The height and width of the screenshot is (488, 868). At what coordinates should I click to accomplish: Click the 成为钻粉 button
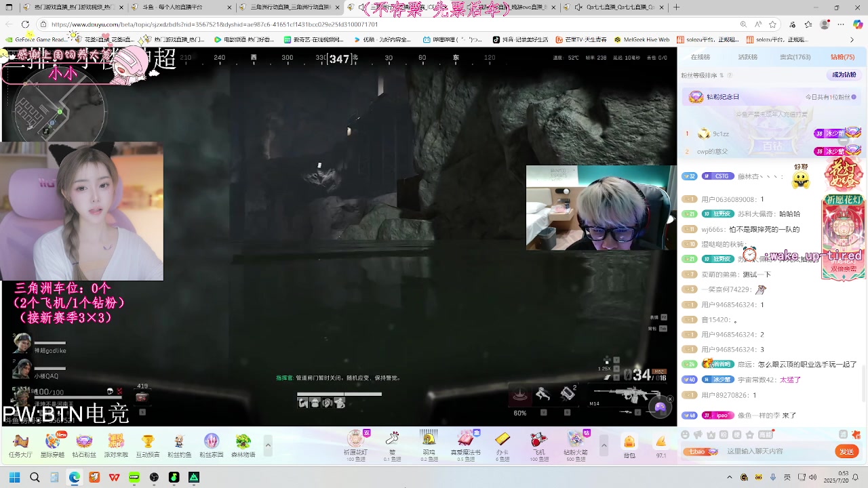pos(844,75)
